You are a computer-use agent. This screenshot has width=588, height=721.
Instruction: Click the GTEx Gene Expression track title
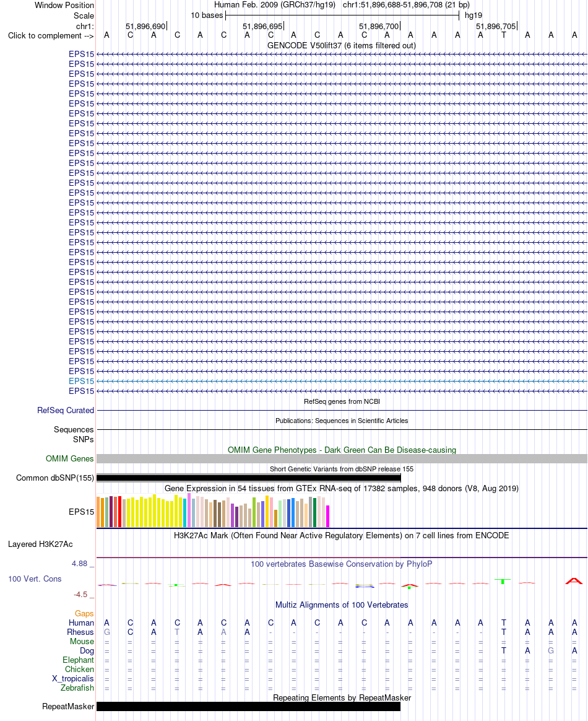pos(342,488)
